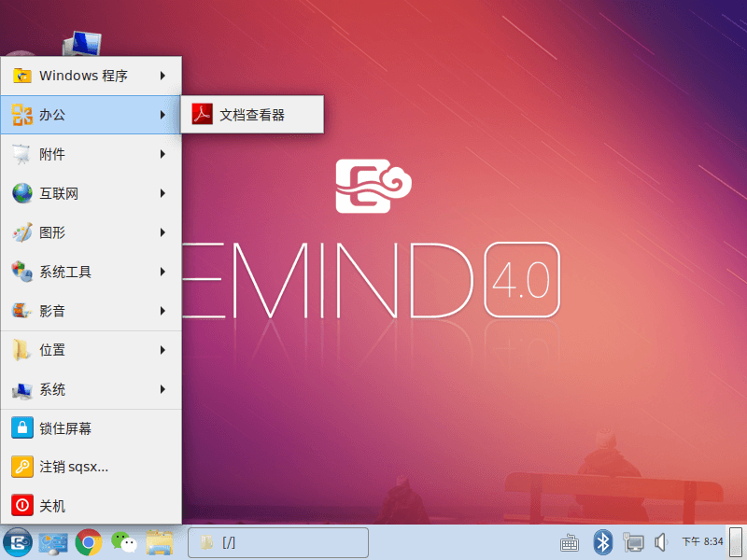Switch to the [/] window in taskbar
The image size is (747, 560).
278,542
